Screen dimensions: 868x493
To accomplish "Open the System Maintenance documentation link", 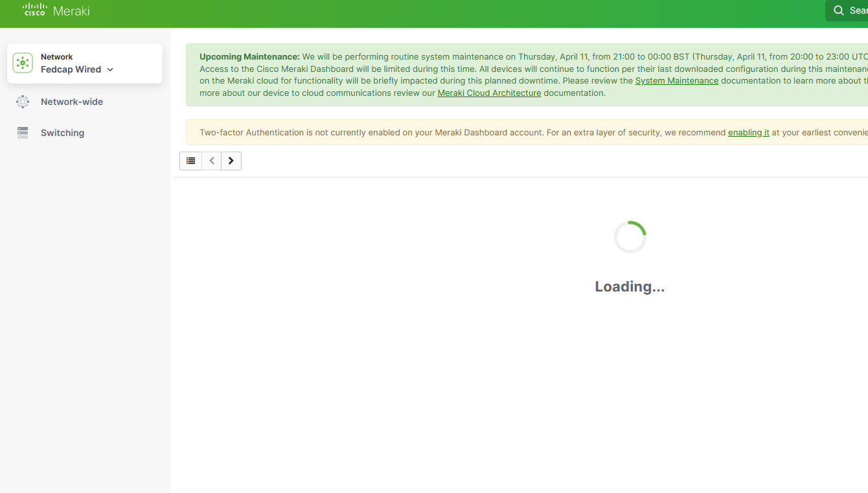I will point(676,80).
